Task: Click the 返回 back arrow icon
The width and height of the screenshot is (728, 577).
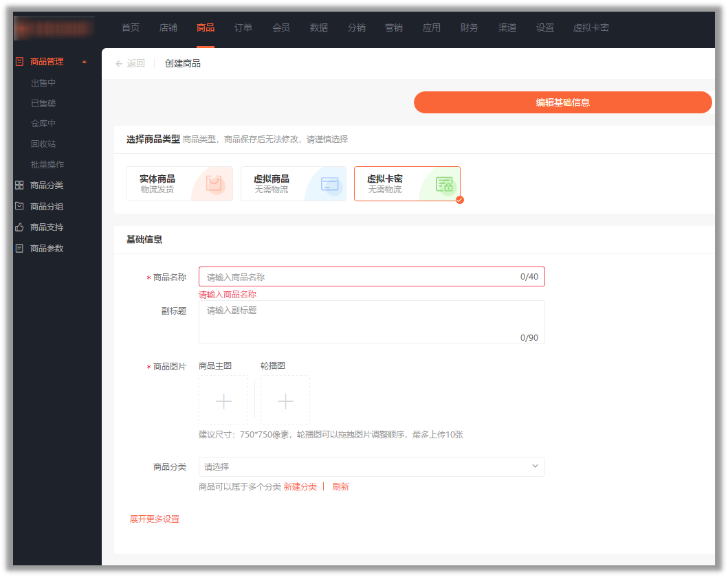Action: tap(119, 64)
